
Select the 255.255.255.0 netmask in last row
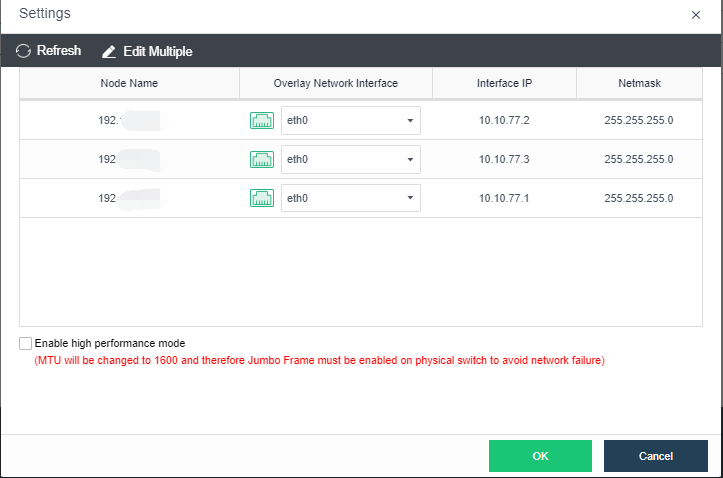pyautogui.click(x=639, y=198)
